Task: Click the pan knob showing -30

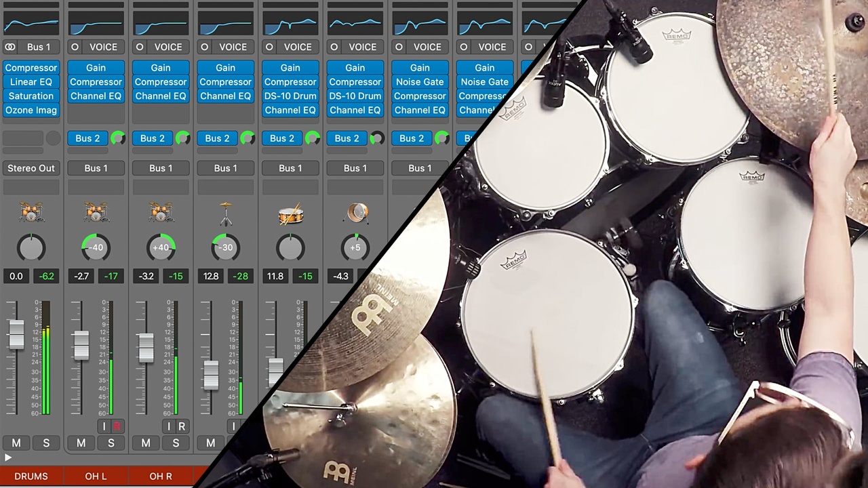Action: (x=226, y=247)
